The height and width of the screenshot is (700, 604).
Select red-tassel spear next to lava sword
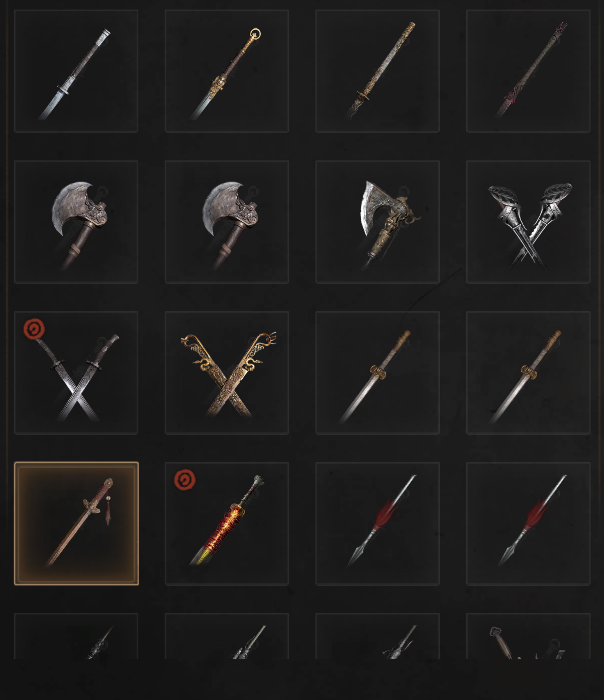pyautogui.click(x=377, y=523)
